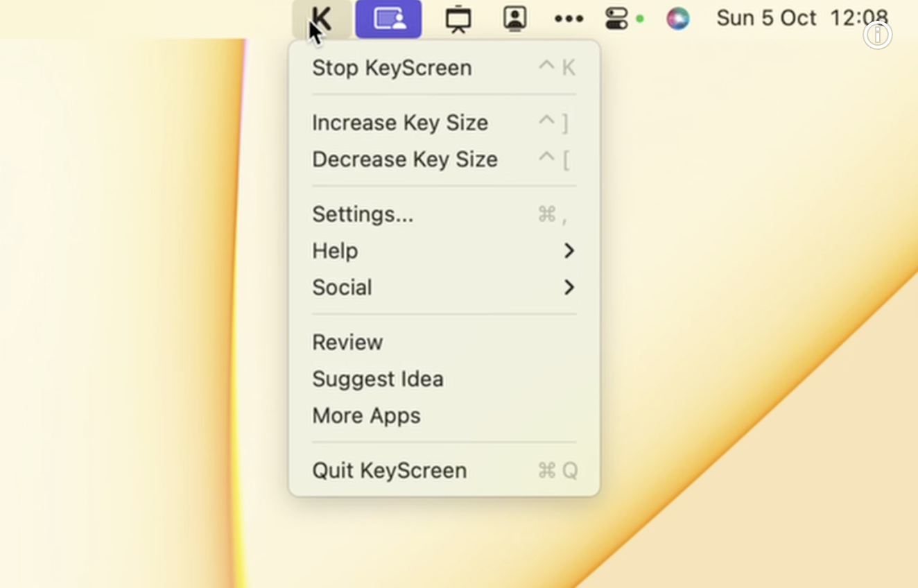918x588 pixels.
Task: Open Control Center from the menu bar
Action: pyautogui.click(x=617, y=19)
